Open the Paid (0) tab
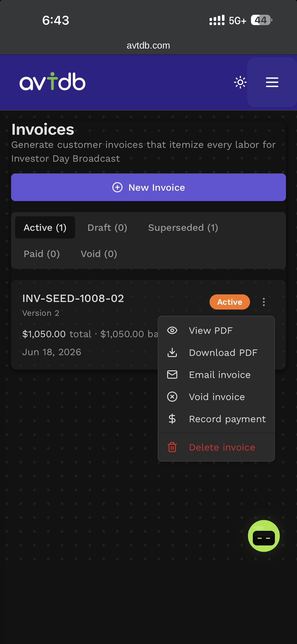Image resolution: width=297 pixels, height=644 pixels. pos(42,254)
